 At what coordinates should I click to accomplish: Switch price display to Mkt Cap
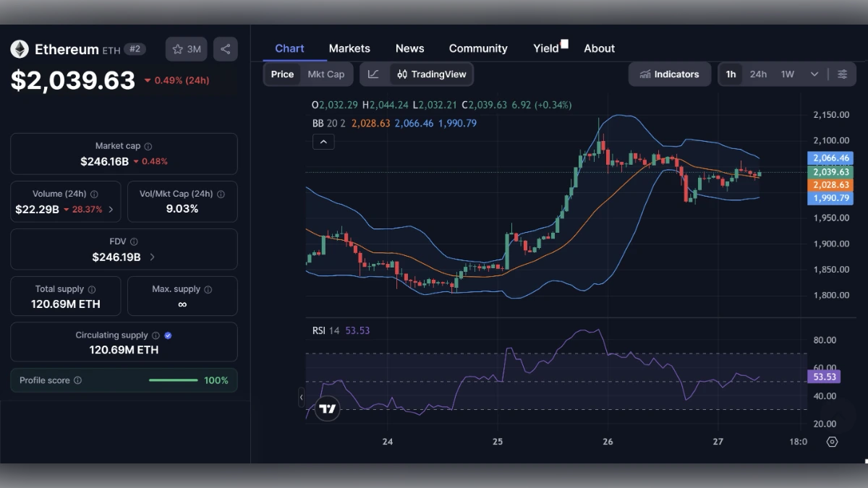point(325,74)
